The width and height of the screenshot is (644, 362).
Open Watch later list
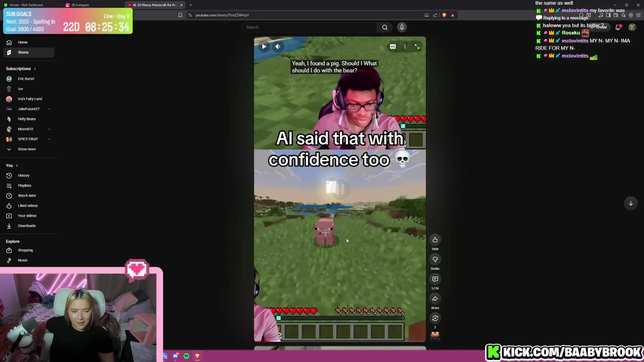(29, 196)
